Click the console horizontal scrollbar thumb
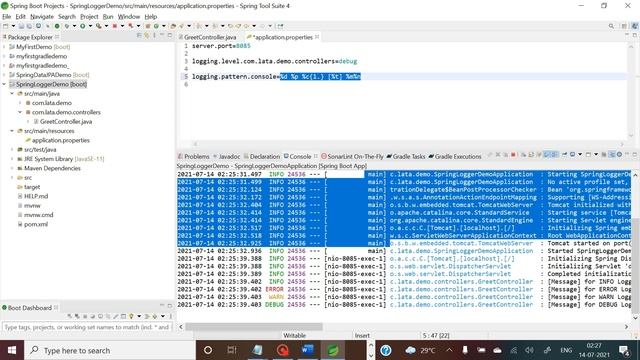 click(x=254, y=327)
